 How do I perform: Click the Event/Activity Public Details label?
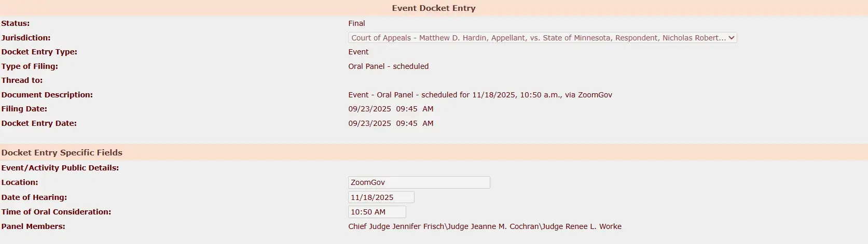[x=60, y=168]
